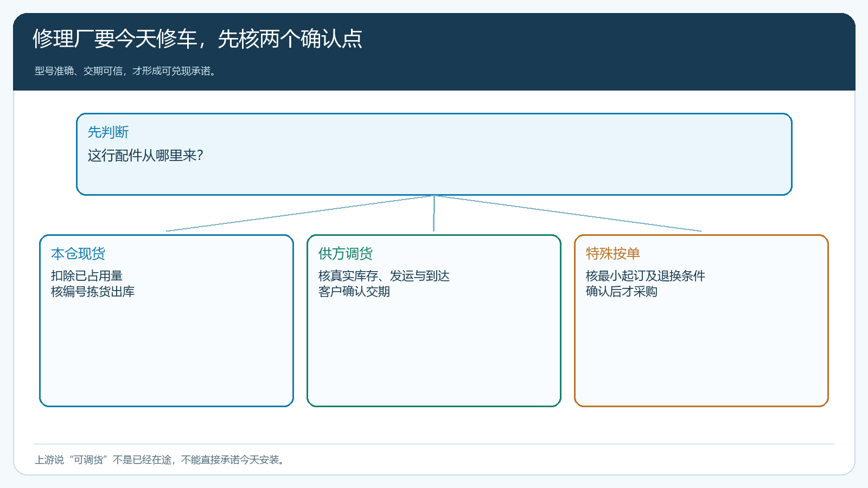Click the slide title 修理厂要今天修车，先核两个确认点

pos(197,39)
